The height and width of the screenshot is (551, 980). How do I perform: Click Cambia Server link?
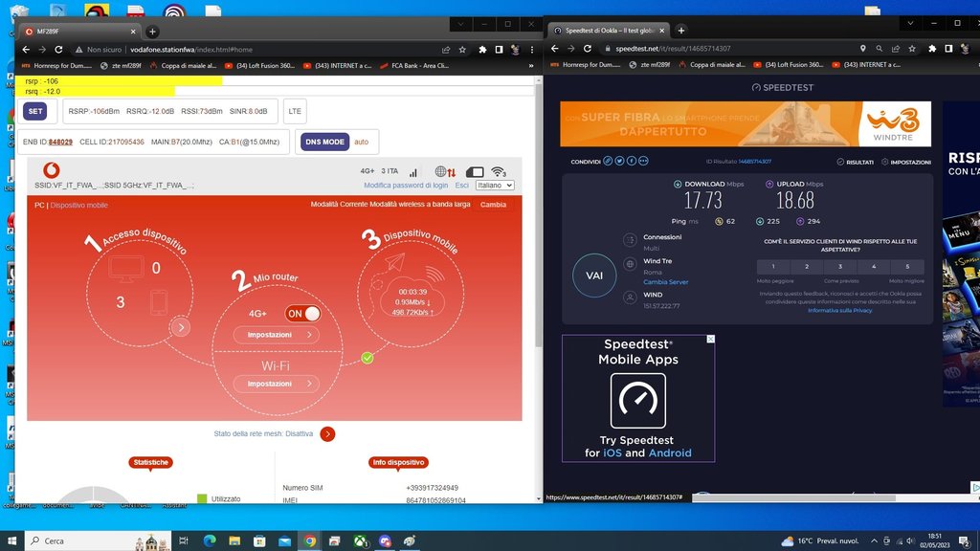coord(666,282)
